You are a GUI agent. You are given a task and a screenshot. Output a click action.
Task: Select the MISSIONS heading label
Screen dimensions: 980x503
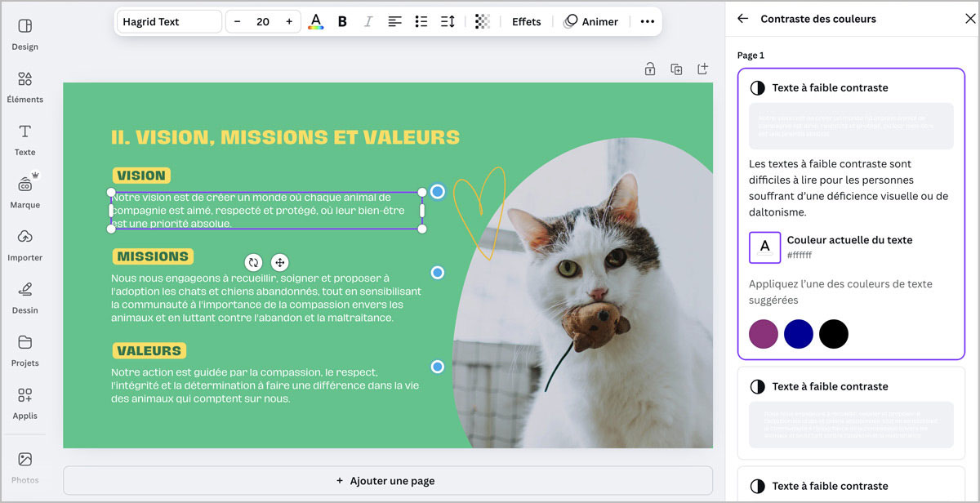tap(153, 256)
